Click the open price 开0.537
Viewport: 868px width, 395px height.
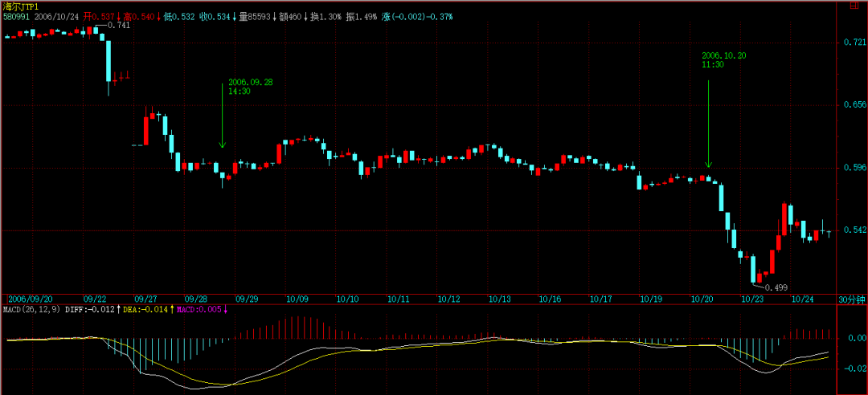(x=100, y=17)
